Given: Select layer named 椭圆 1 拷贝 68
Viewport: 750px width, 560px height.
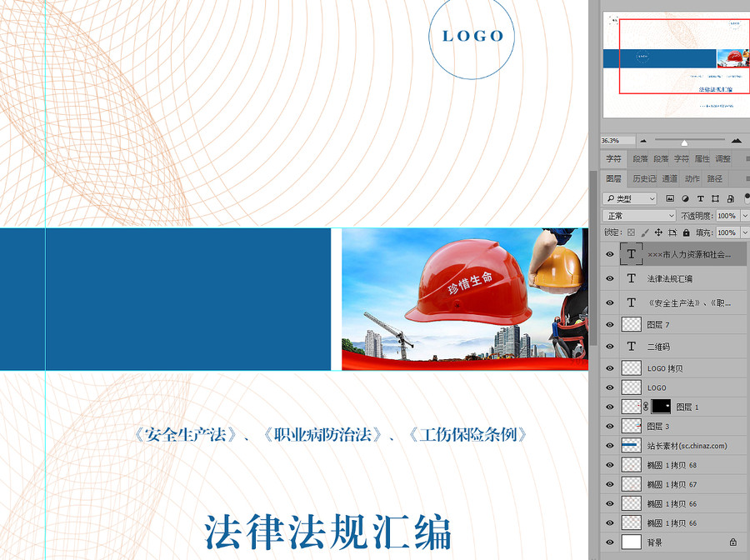Looking at the screenshot, I should click(672, 465).
